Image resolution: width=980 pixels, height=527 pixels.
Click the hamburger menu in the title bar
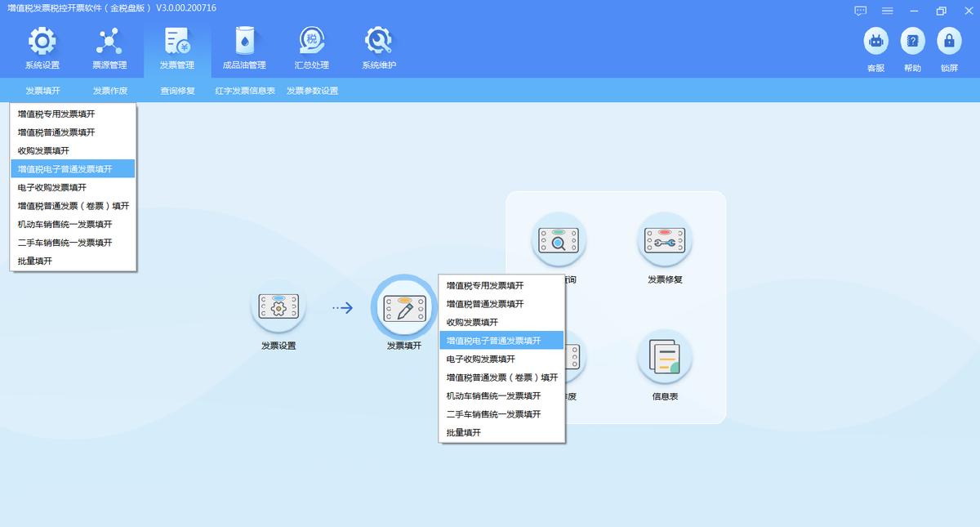pyautogui.click(x=887, y=11)
